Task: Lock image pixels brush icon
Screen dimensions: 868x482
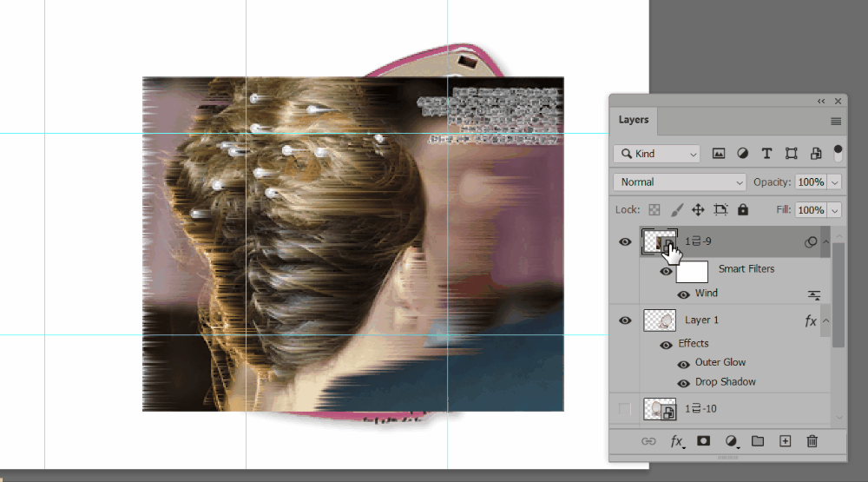Action: (x=676, y=210)
